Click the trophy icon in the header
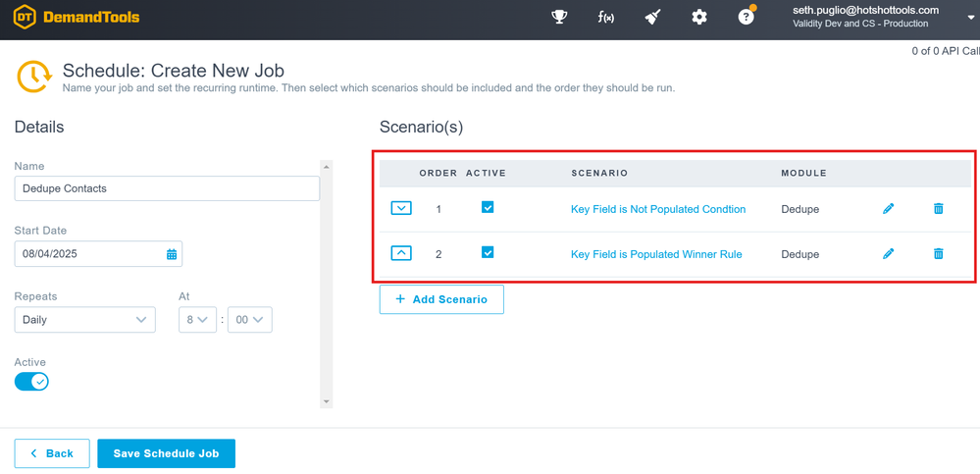Viewport: 980px width, 474px height. pos(559,17)
